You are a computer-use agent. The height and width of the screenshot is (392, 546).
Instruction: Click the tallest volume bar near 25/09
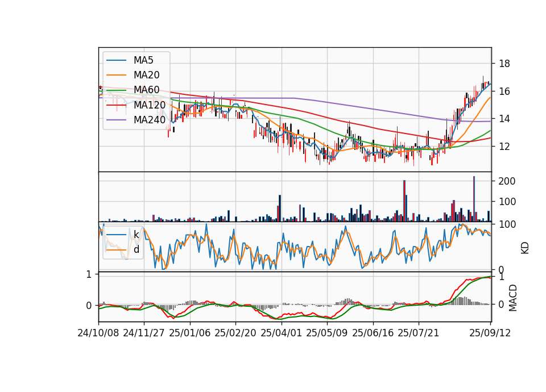pyautogui.click(x=474, y=199)
